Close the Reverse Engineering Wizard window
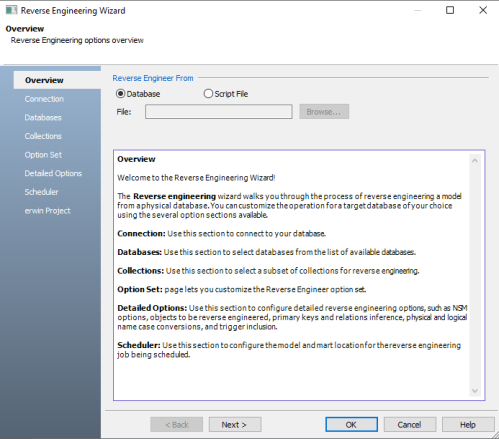 483,10
